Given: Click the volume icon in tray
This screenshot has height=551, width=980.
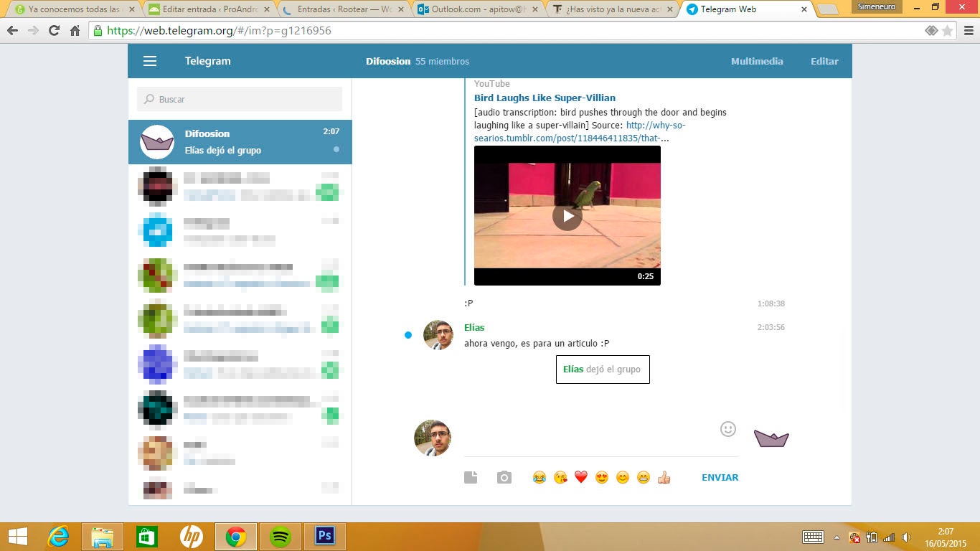Looking at the screenshot, I should pyautogui.click(x=906, y=537).
